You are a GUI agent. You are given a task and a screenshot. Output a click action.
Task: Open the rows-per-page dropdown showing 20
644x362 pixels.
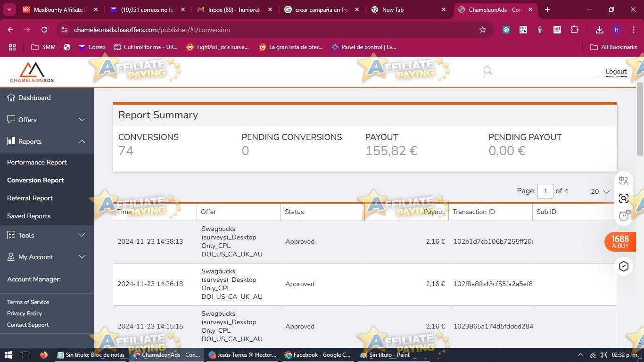[600, 191]
